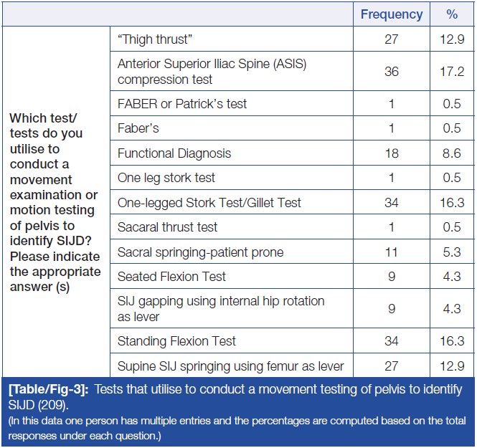Viewport: 477px width, 448px height.
Task: Select Supine SIJ springing using femur row
Action: point(231,366)
